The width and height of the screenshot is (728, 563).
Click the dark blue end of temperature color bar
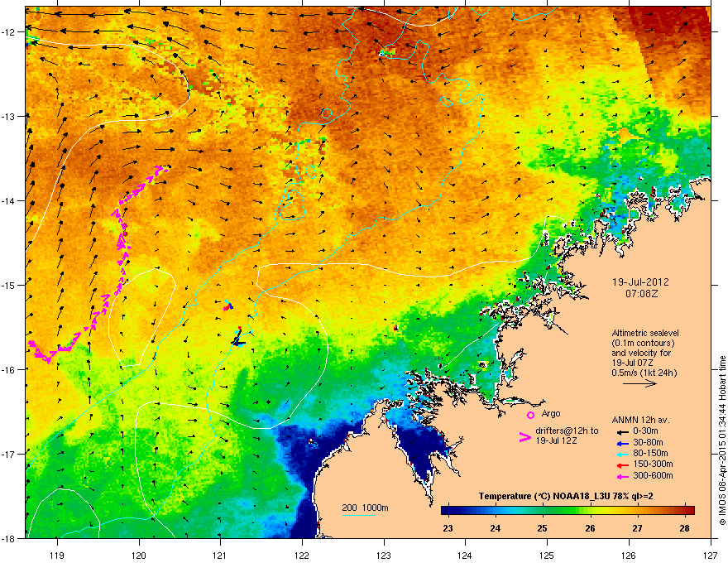[450, 510]
